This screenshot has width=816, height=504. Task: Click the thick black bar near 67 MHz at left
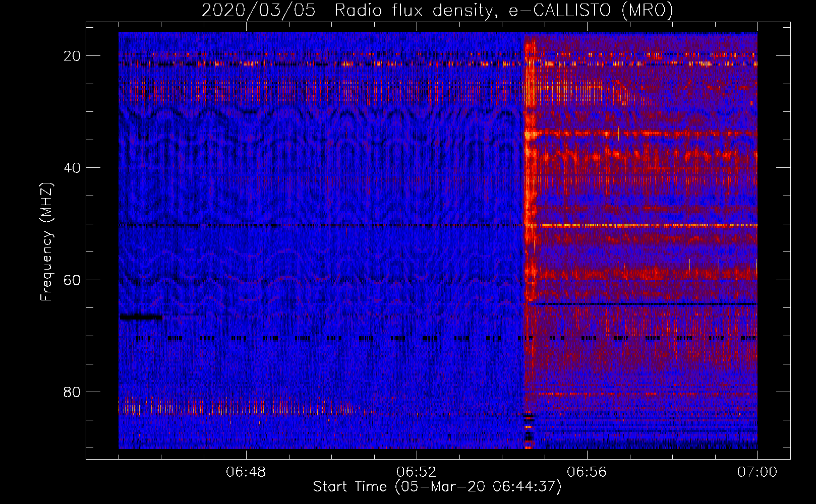(x=141, y=318)
